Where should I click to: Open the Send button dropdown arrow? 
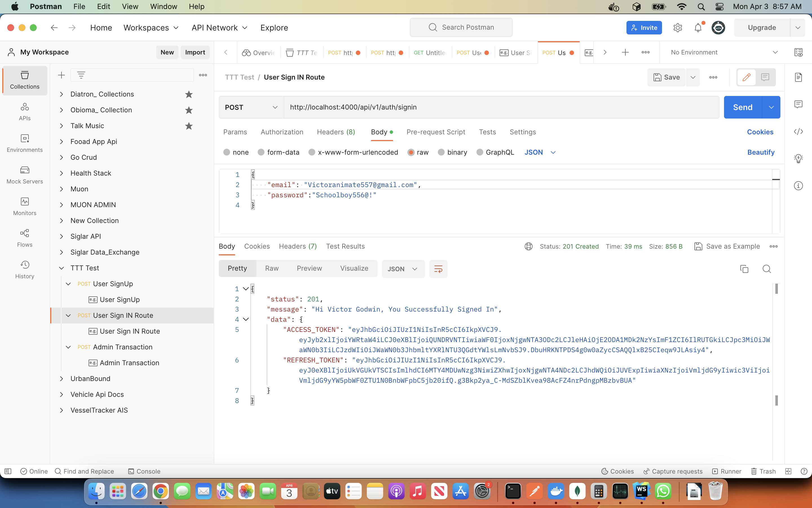coord(771,107)
